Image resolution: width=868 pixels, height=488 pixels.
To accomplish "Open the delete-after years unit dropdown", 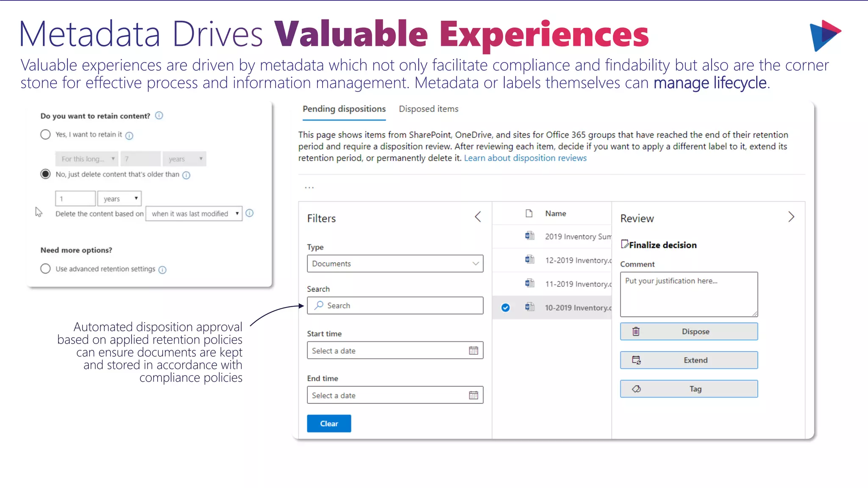I will 120,198.
